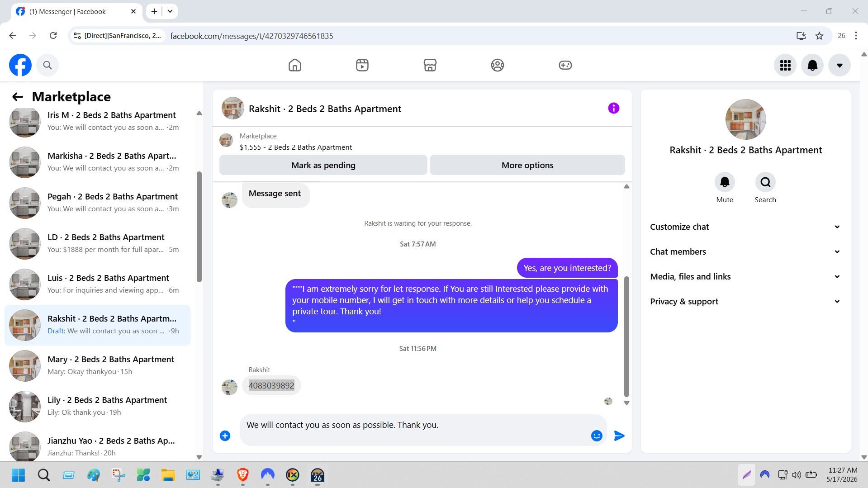Open Mary conversation
This screenshot has height=488, width=868.
97,366
